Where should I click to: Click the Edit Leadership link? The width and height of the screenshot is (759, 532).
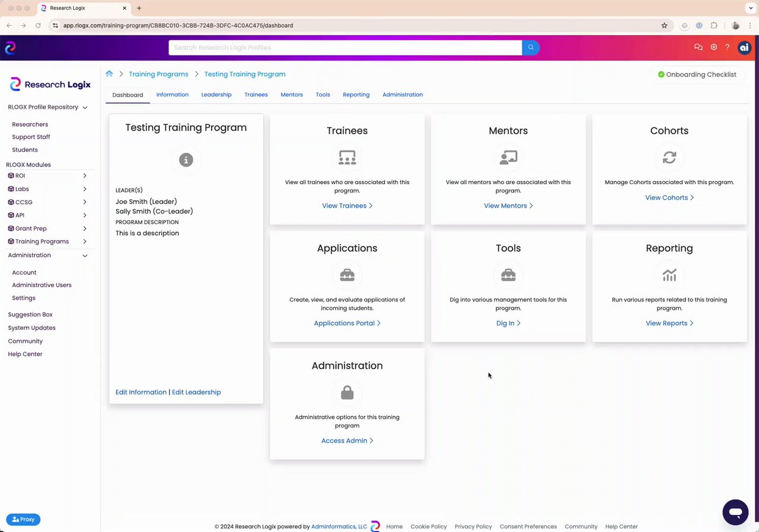point(196,392)
